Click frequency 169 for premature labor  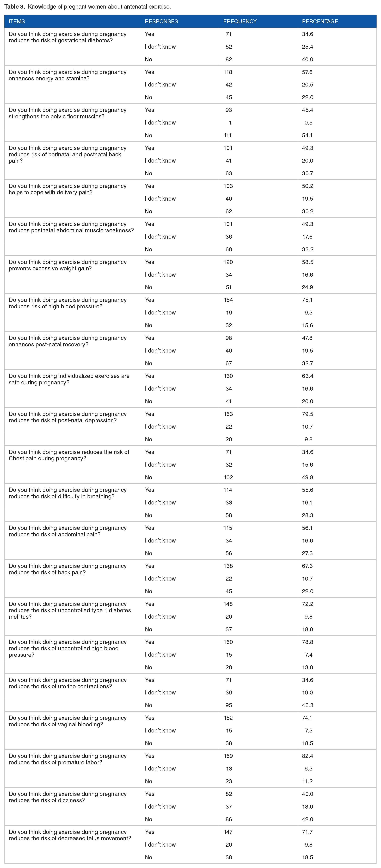[228, 756]
